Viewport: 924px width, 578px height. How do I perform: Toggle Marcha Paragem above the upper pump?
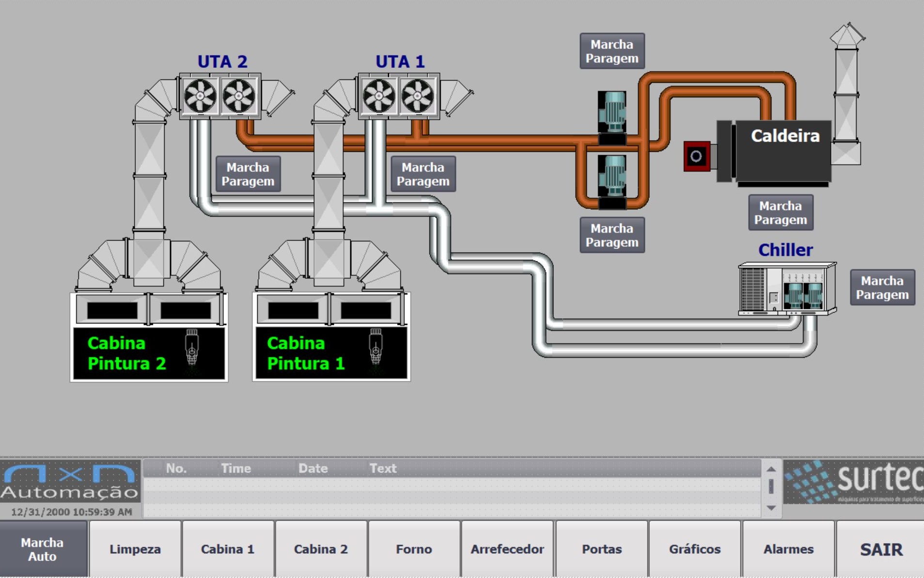coord(612,51)
